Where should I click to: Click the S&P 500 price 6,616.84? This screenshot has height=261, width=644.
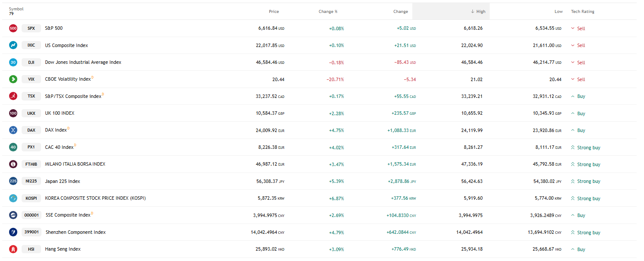click(x=268, y=28)
